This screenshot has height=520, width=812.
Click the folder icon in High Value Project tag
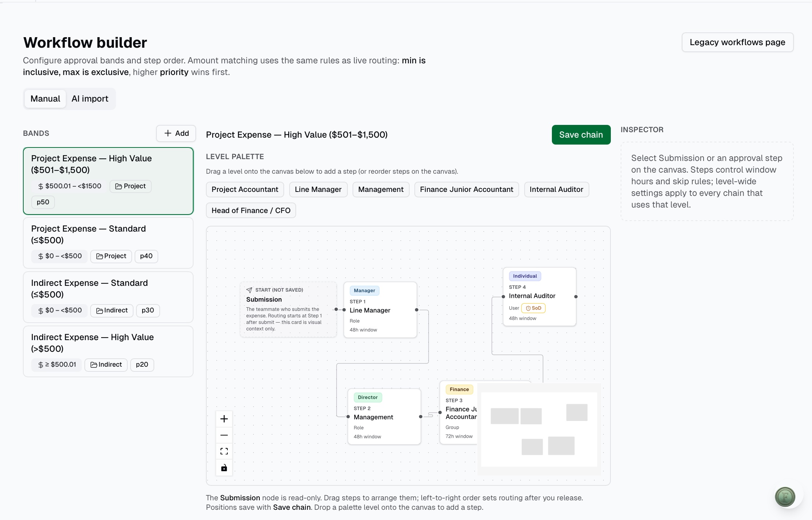119,186
